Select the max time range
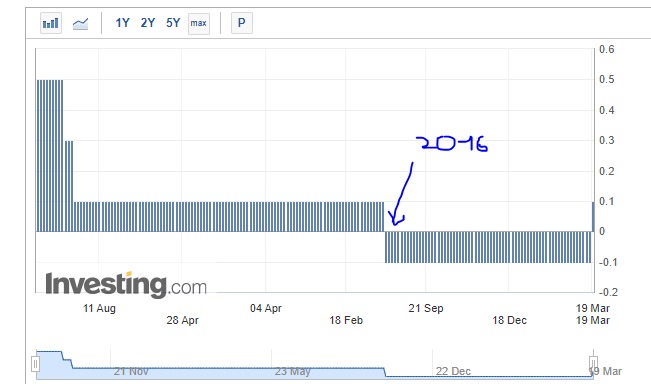The width and height of the screenshot is (651, 384). coord(198,23)
